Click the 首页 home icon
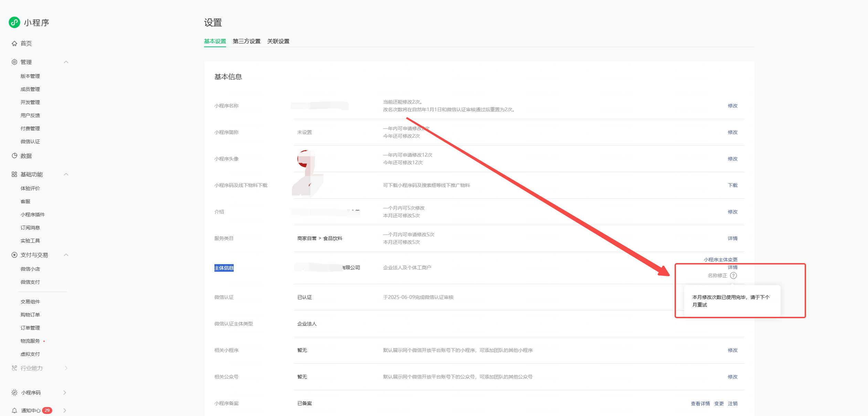 point(14,43)
